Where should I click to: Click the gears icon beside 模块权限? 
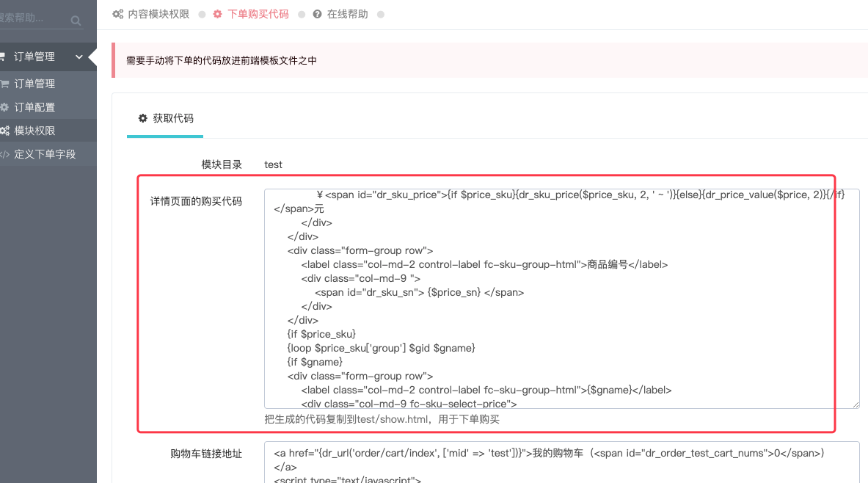[4, 131]
